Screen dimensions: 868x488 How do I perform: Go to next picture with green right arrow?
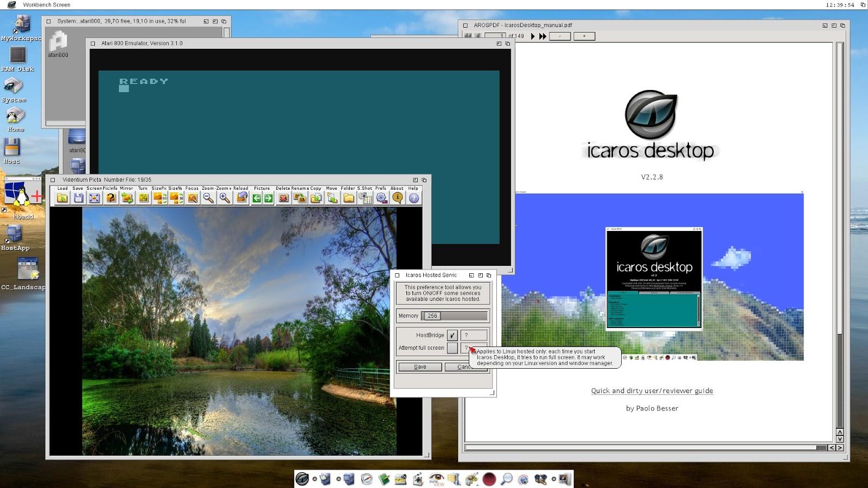268,198
